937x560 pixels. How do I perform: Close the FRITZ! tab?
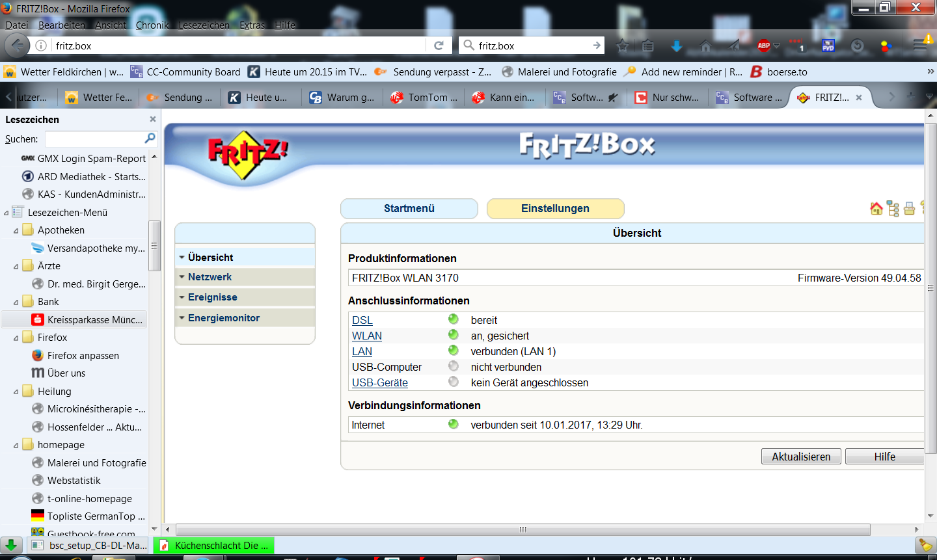point(859,98)
